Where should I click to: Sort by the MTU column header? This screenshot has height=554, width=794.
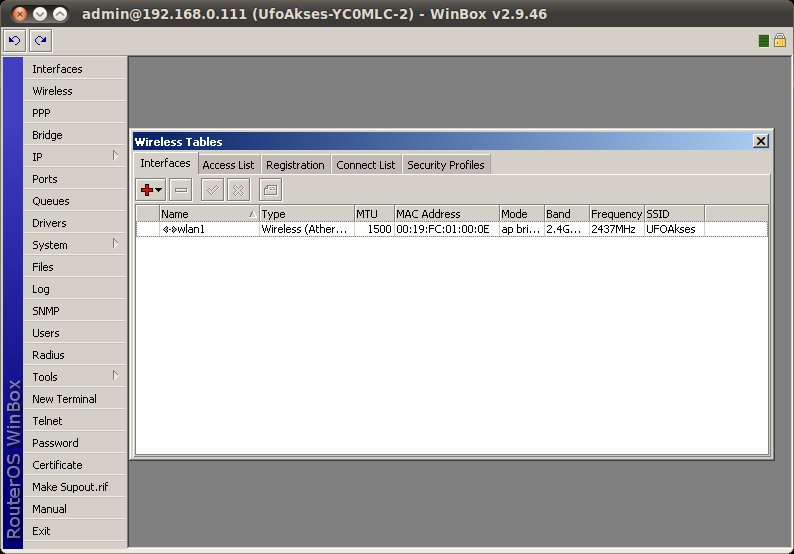(x=374, y=214)
